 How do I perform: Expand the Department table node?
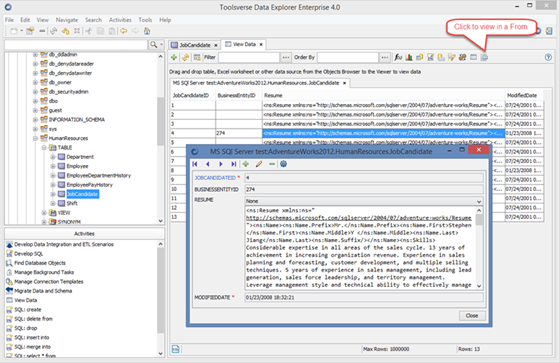click(52, 157)
